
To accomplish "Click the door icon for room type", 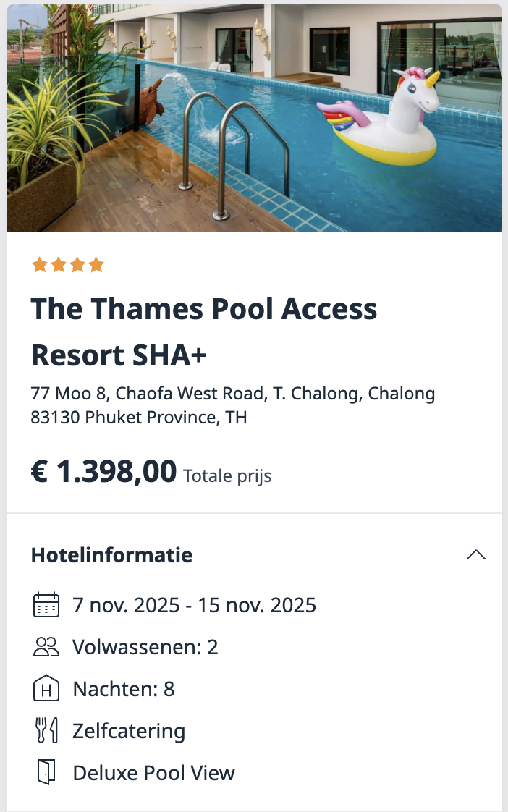I will tap(46, 773).
